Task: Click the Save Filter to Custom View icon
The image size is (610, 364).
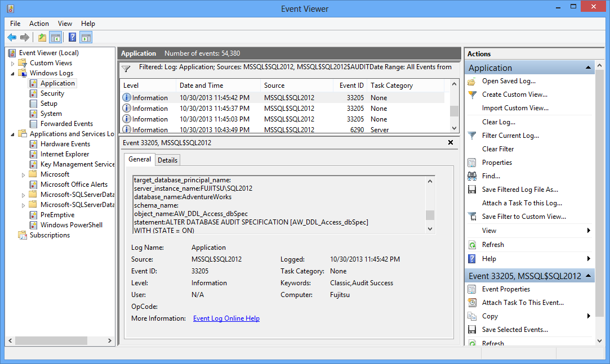Action: 472,217
